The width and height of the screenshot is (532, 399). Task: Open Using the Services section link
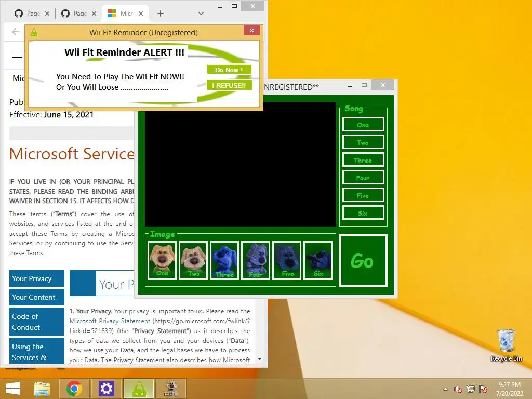37,351
